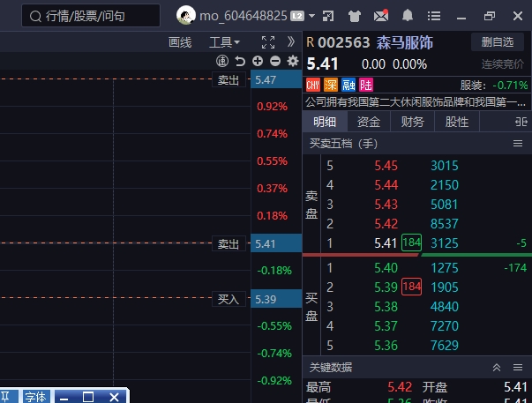Click the 卖出 label at 5.41 line
Screen dimensions: 532x403
(229, 243)
